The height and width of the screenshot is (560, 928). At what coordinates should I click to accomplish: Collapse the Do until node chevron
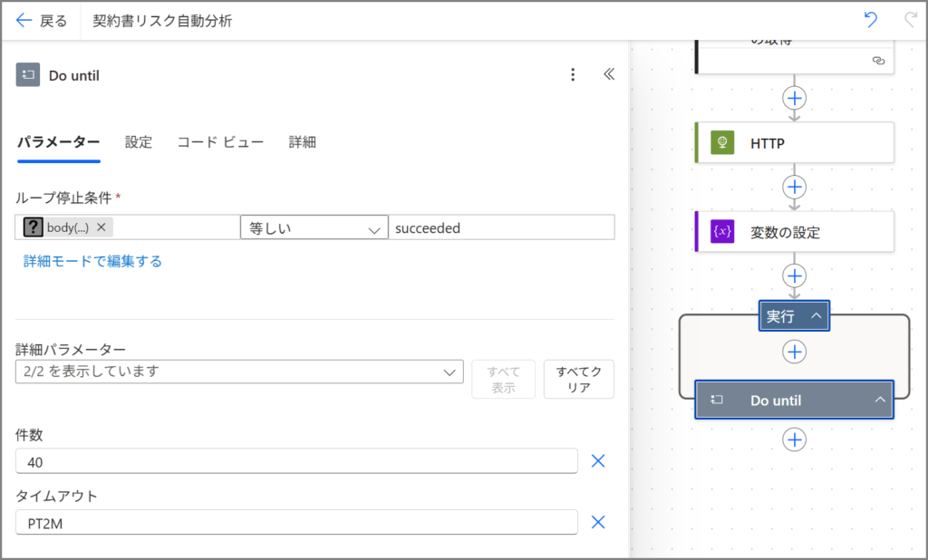[879, 400]
